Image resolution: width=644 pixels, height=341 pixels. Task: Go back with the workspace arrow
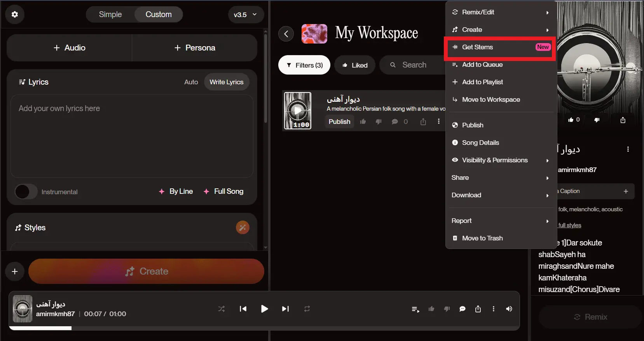click(x=286, y=34)
